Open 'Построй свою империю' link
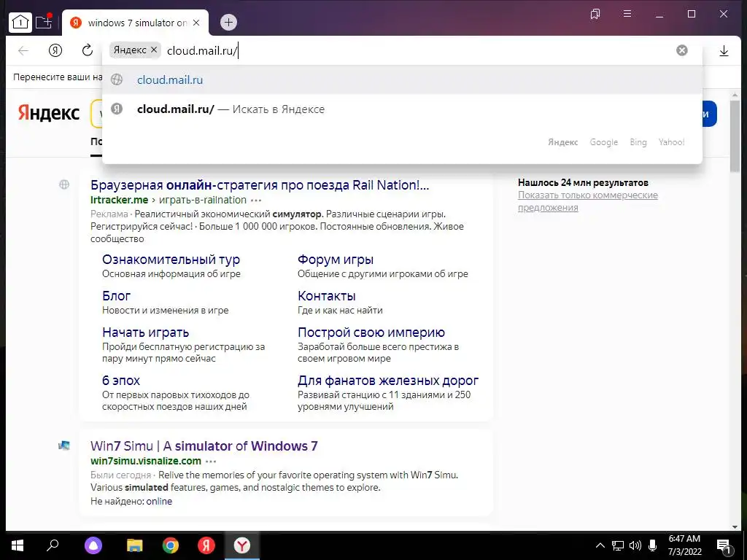Screen dimensions: 747x560 tap(371, 332)
